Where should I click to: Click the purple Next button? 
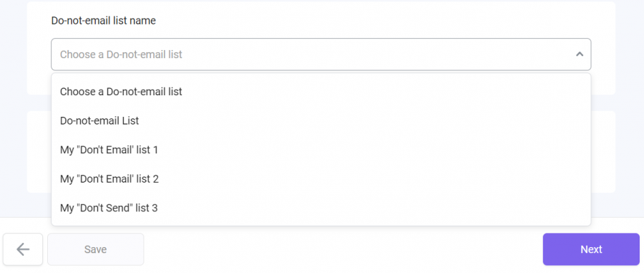point(591,249)
